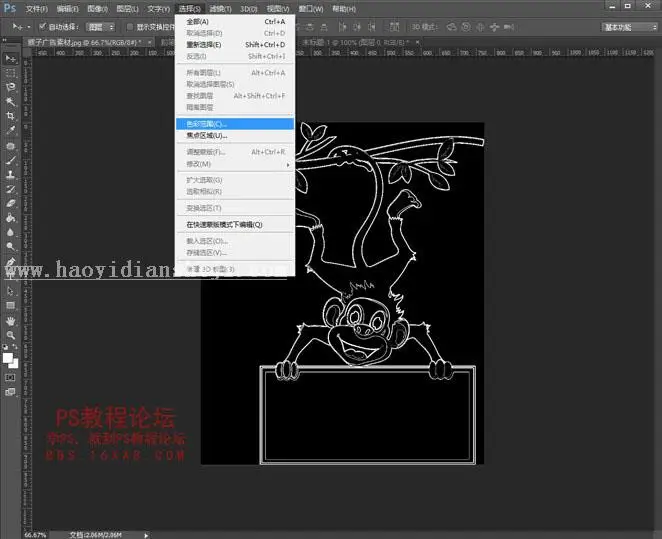Click the 3D roll mode icon
This screenshot has width=662, height=539.
point(466,27)
